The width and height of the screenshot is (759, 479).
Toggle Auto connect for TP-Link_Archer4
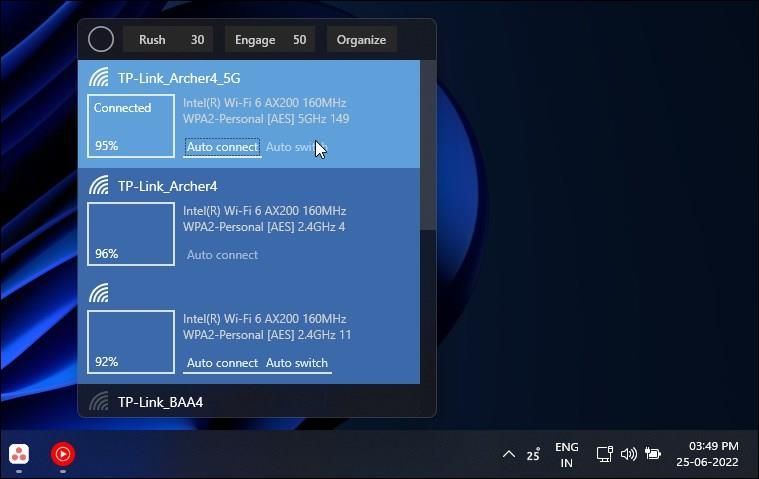222,255
